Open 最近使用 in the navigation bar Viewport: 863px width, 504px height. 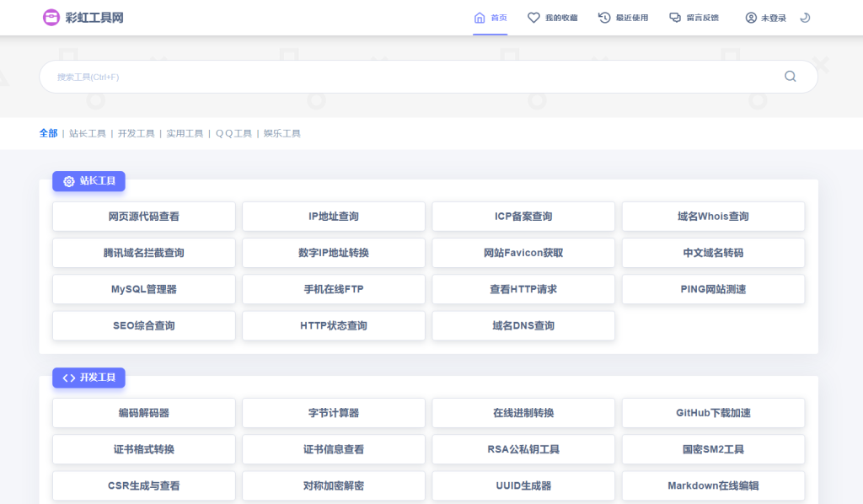[632, 18]
